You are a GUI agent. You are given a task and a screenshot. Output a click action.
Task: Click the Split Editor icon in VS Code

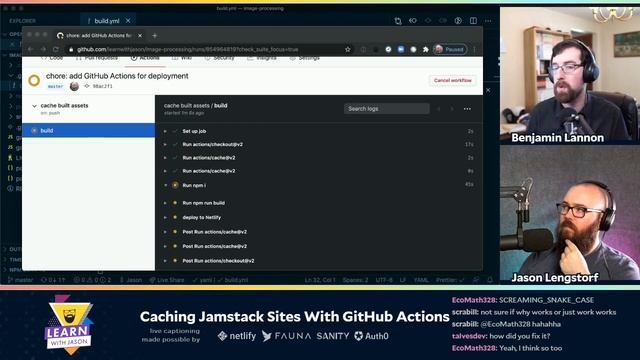coord(473,20)
